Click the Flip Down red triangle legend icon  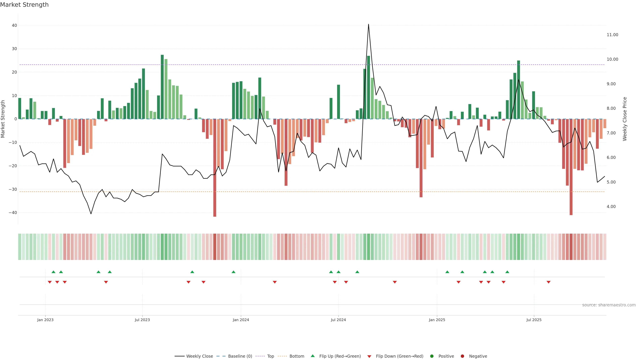pos(369,356)
